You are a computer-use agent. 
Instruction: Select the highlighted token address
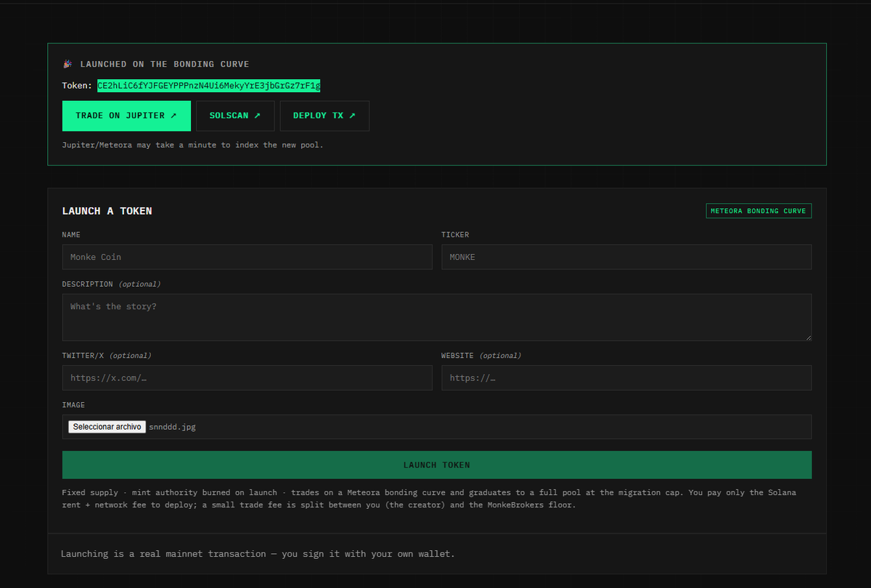coord(209,86)
